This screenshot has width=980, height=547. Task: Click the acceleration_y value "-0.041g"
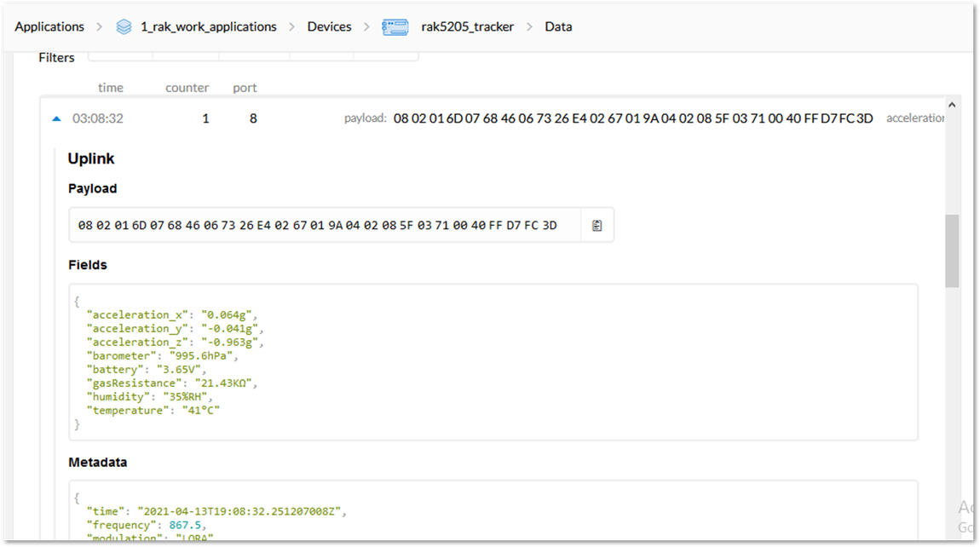pyautogui.click(x=229, y=329)
